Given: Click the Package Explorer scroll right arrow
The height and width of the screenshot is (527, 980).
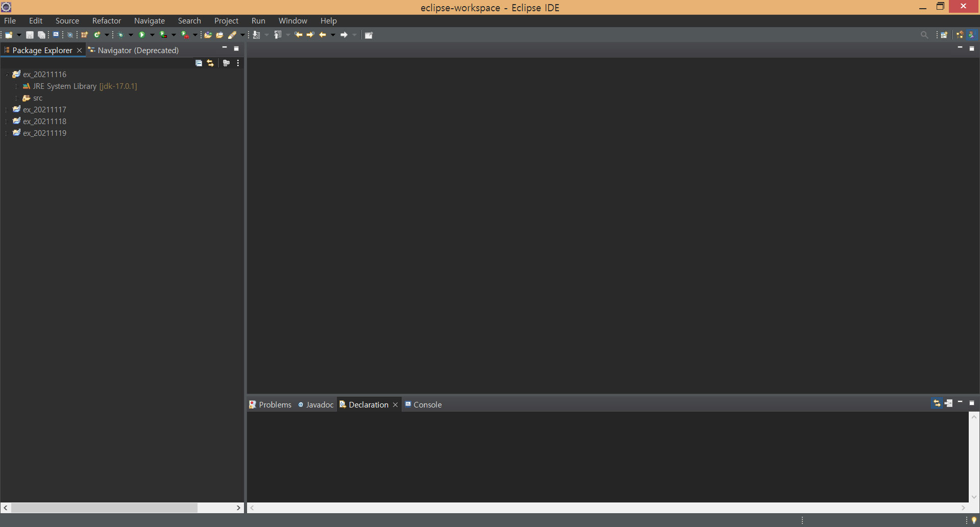Looking at the screenshot, I should click(x=238, y=508).
